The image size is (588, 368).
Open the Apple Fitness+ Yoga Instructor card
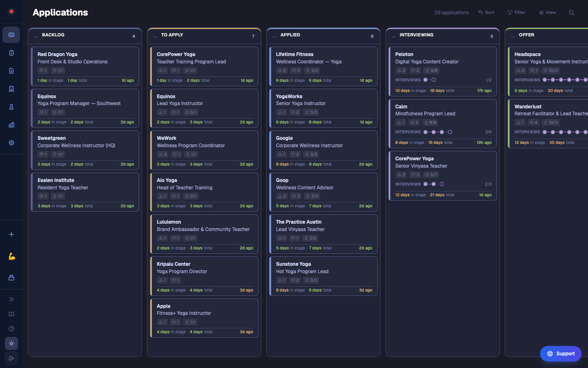tap(204, 318)
